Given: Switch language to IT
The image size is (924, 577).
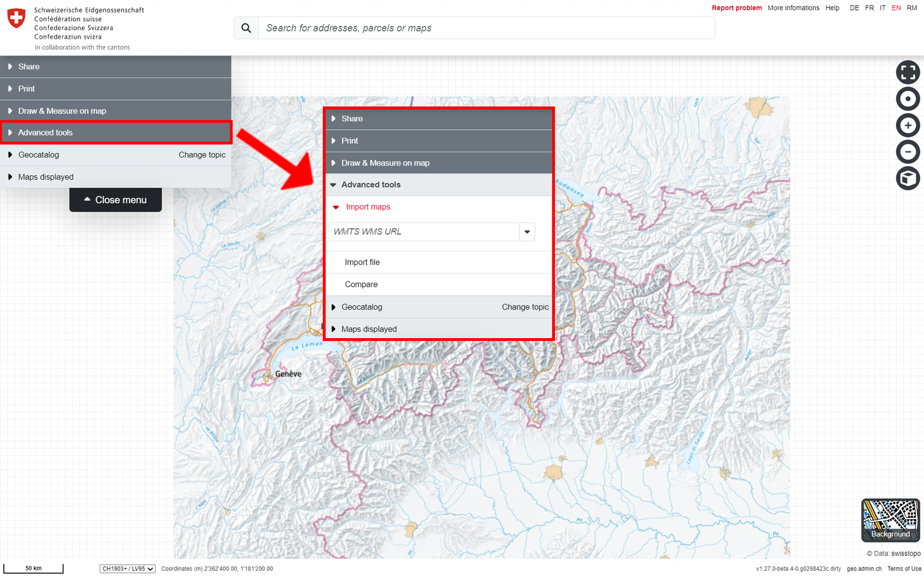Looking at the screenshot, I should (x=883, y=8).
